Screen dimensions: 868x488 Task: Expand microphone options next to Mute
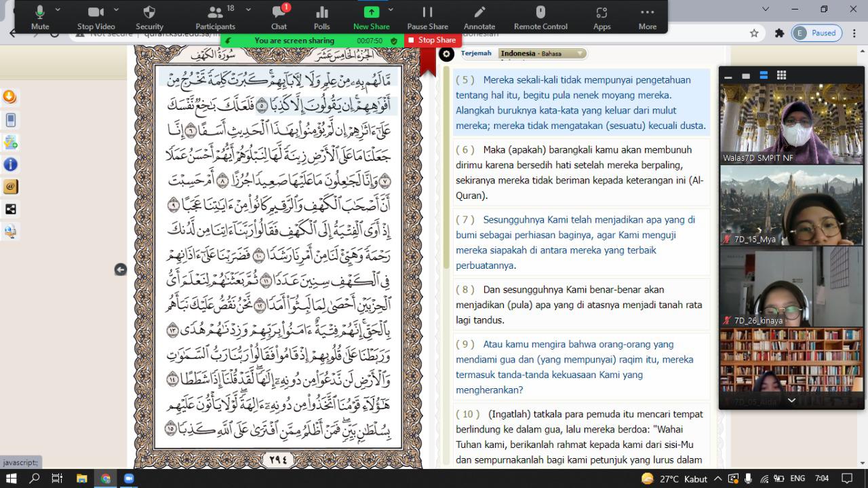56,10
